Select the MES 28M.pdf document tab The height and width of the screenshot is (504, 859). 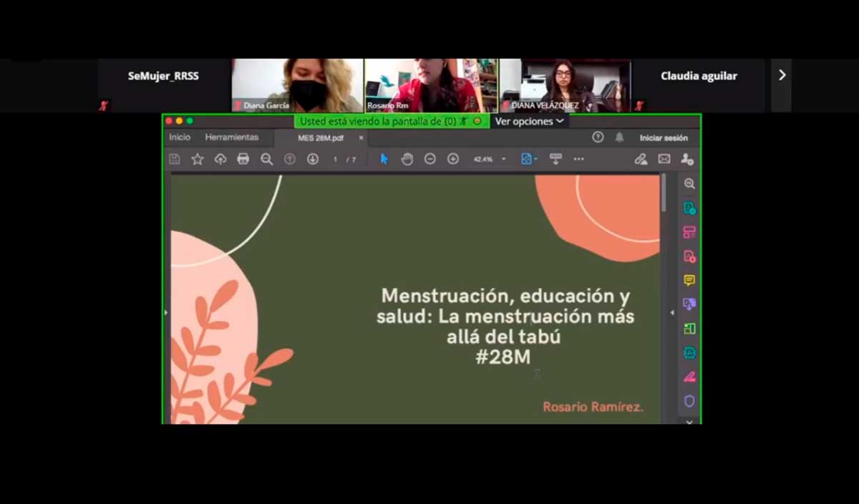[321, 138]
